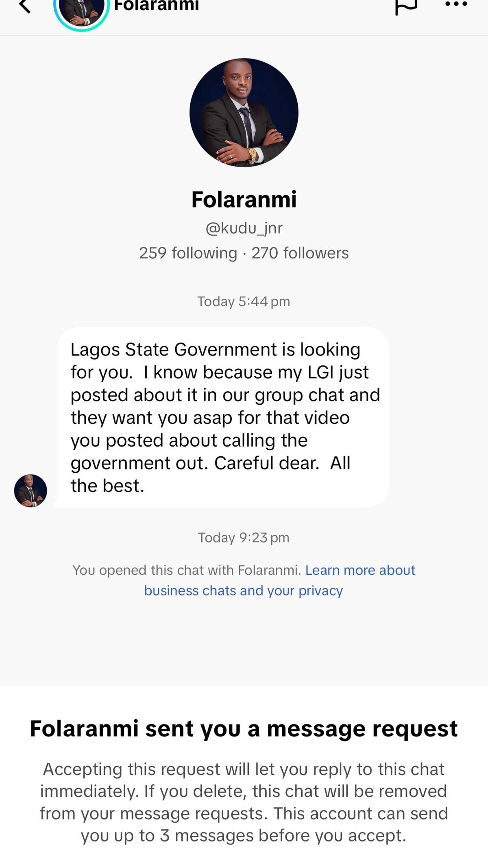Viewport: 488px width, 868px height.
Task: Tap the 'sent you a message request' heading
Action: click(x=244, y=728)
